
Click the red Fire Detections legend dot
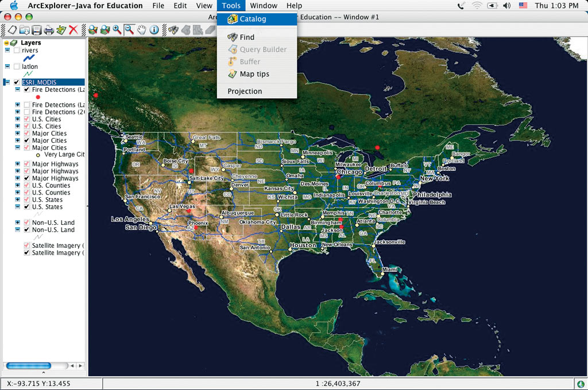point(38,97)
